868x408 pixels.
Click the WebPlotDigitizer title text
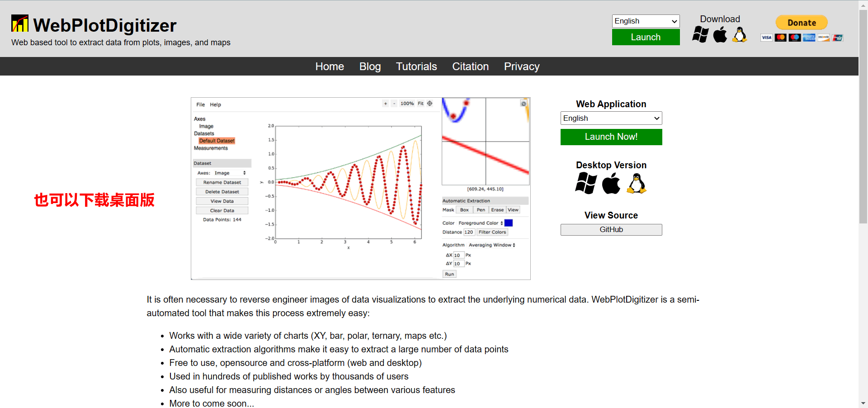tap(105, 25)
